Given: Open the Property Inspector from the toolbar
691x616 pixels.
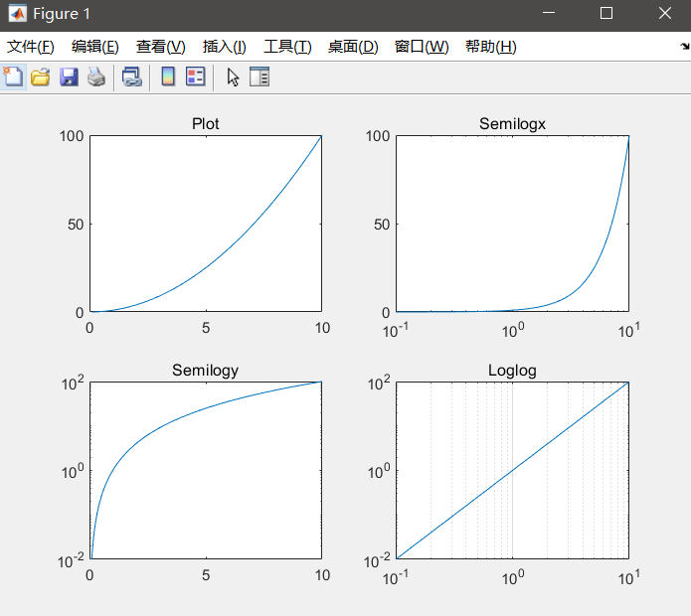Looking at the screenshot, I should click(x=259, y=77).
